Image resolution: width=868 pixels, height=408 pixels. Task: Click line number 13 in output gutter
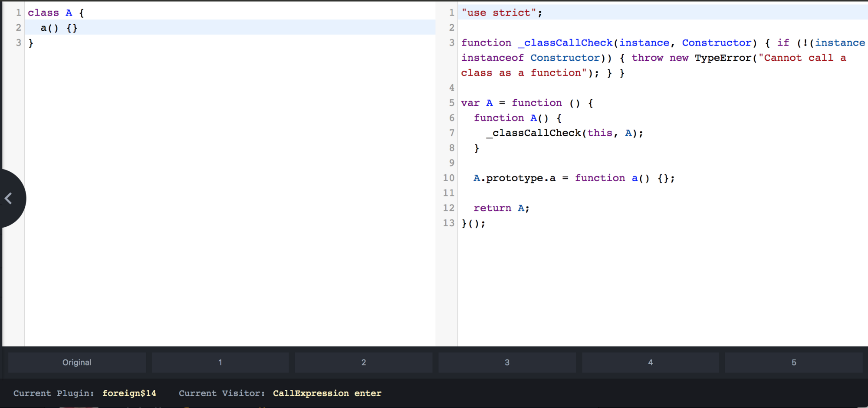(x=448, y=223)
